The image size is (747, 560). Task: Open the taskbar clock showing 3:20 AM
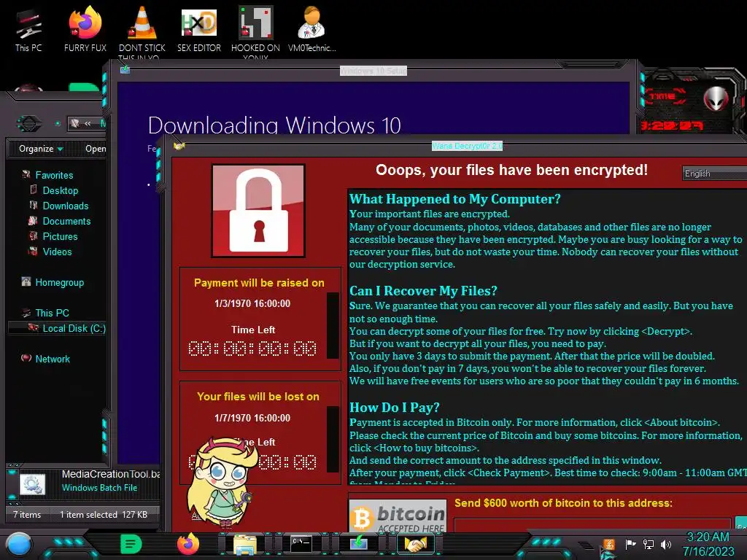click(x=708, y=544)
